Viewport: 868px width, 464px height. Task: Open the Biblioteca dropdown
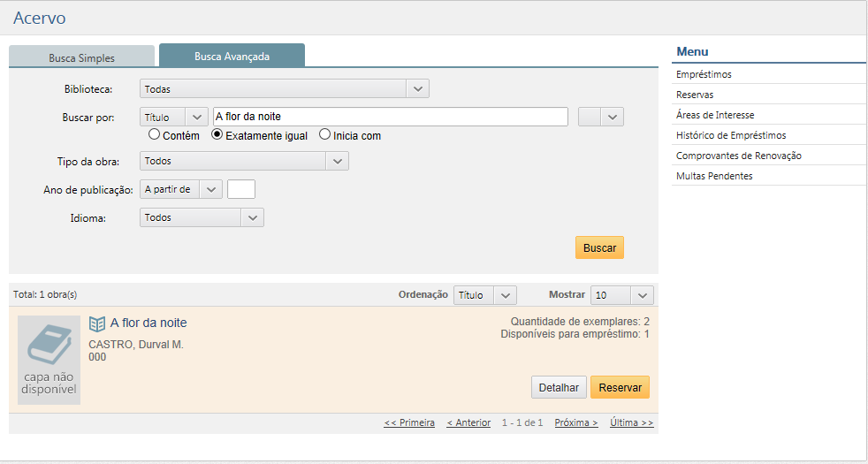click(284, 88)
